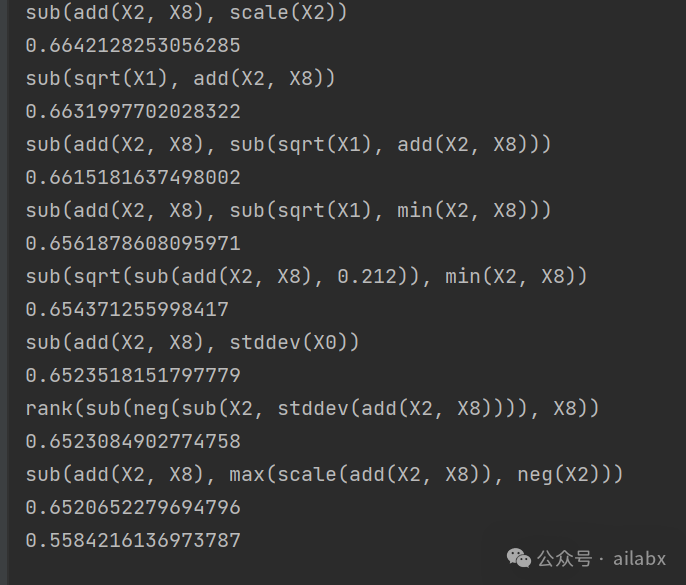
Task: Click the value 0.6520652279694796
Action: click(x=133, y=508)
